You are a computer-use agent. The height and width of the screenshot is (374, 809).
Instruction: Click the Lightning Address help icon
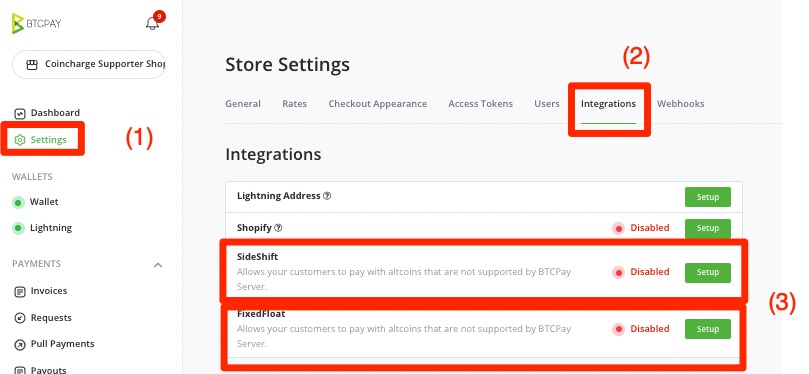coord(327,196)
